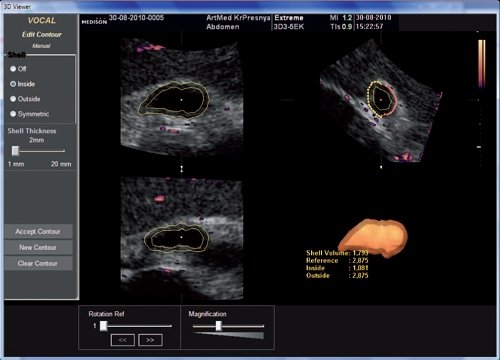Select the Inside shell option
Viewport: 500px width, 360px height.
(13, 84)
